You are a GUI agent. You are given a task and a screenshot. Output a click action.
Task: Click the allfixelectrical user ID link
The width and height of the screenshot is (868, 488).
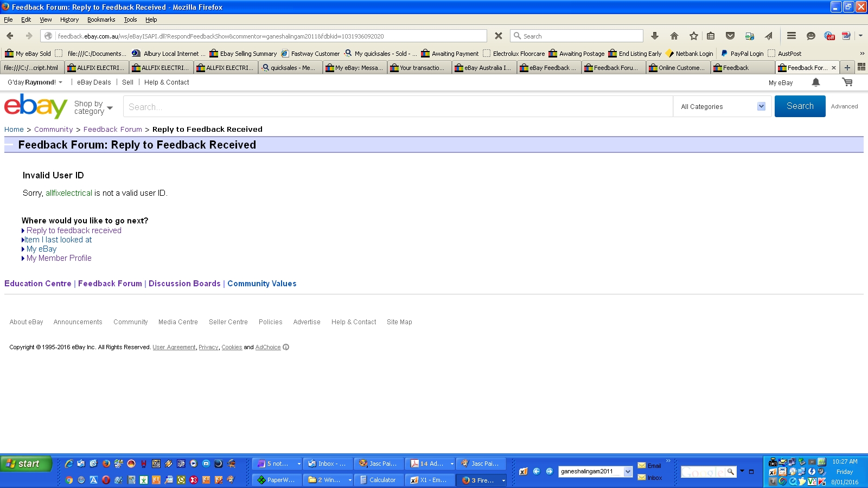69,193
